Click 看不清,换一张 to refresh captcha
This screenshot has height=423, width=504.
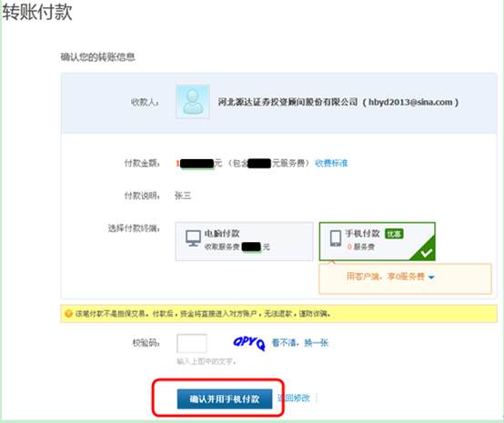(300, 343)
